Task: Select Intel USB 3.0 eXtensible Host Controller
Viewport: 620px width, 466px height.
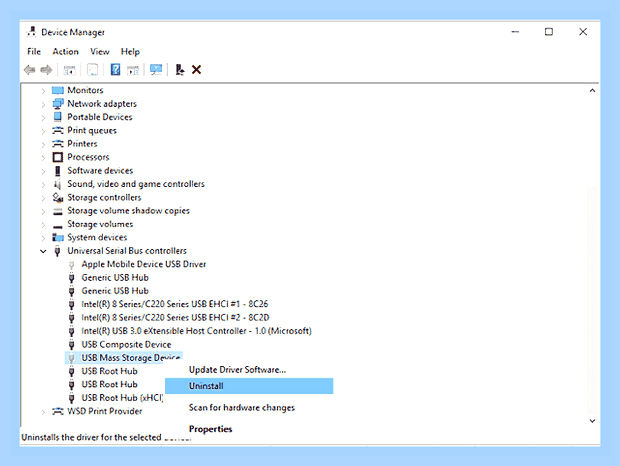Action: coord(196,331)
